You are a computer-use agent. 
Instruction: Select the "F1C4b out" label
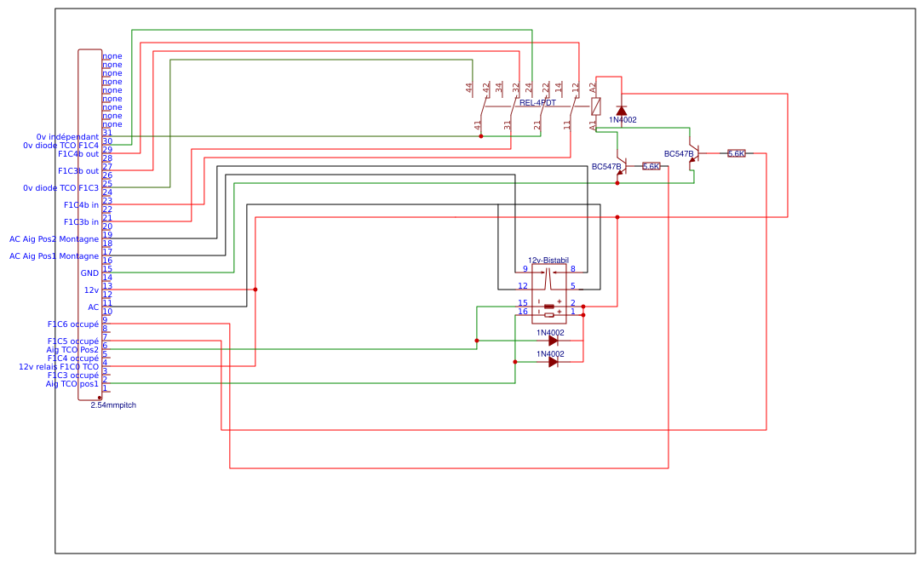78,154
